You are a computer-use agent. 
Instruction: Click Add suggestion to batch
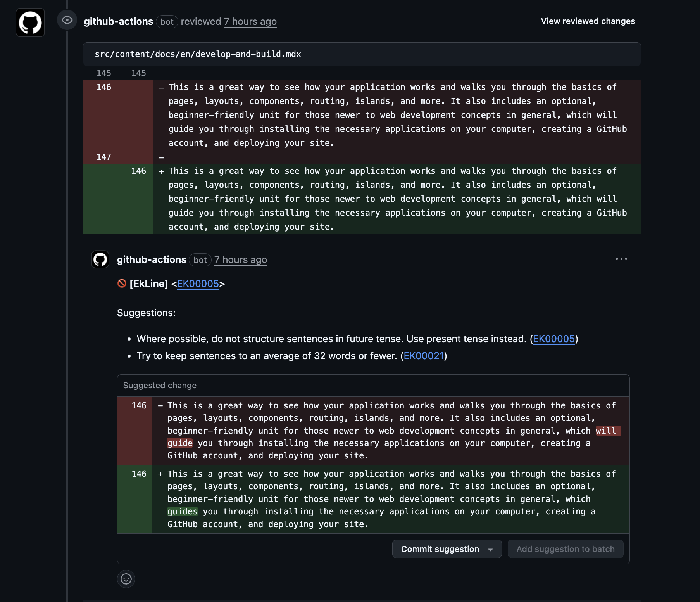(x=565, y=549)
